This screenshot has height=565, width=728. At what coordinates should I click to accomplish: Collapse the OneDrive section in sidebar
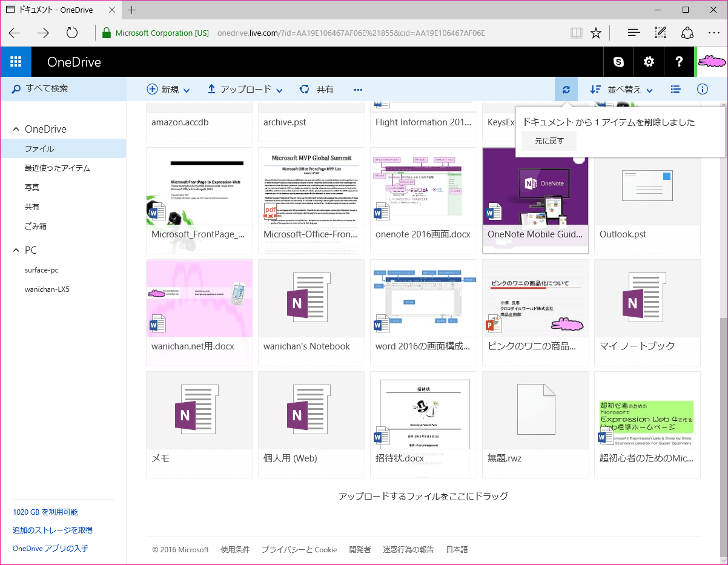16,130
